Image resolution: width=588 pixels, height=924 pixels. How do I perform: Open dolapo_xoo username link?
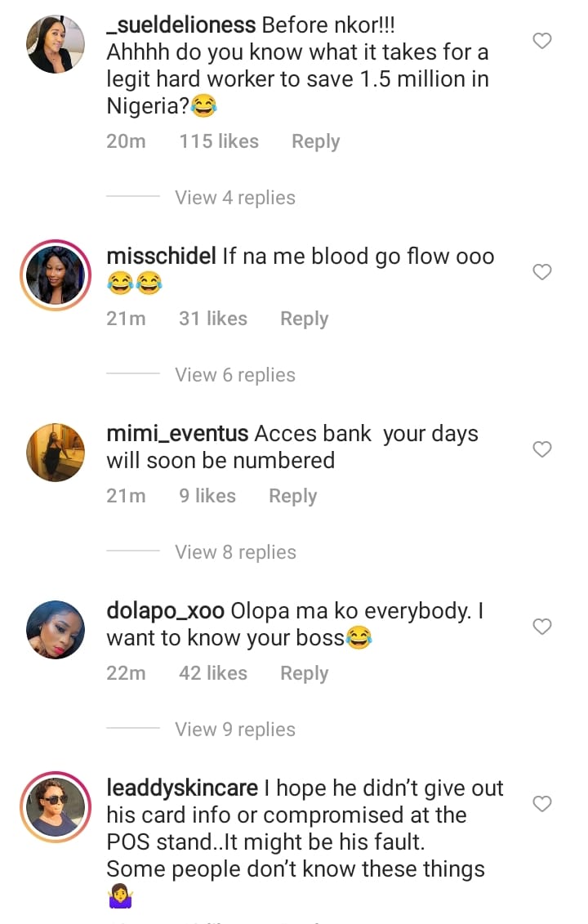tap(165, 611)
